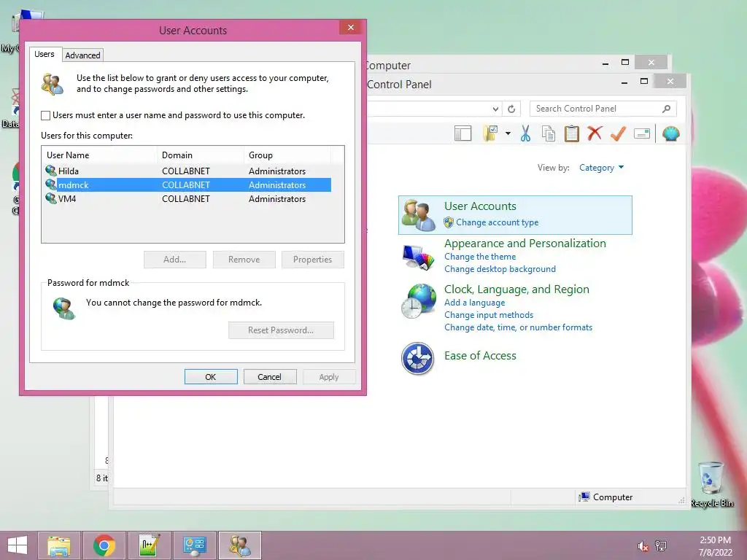
Task: Open Appearance and Personalization heading link
Action: click(x=525, y=244)
